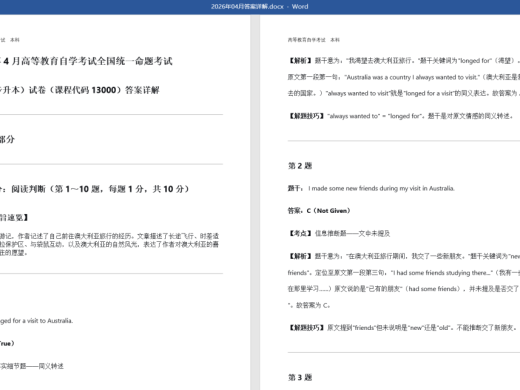Viewport: 520px width, 390px height.
Task: Click the line with 'always wanted to visit' 就是 'longed for a visit'
Action: (x=404, y=93)
